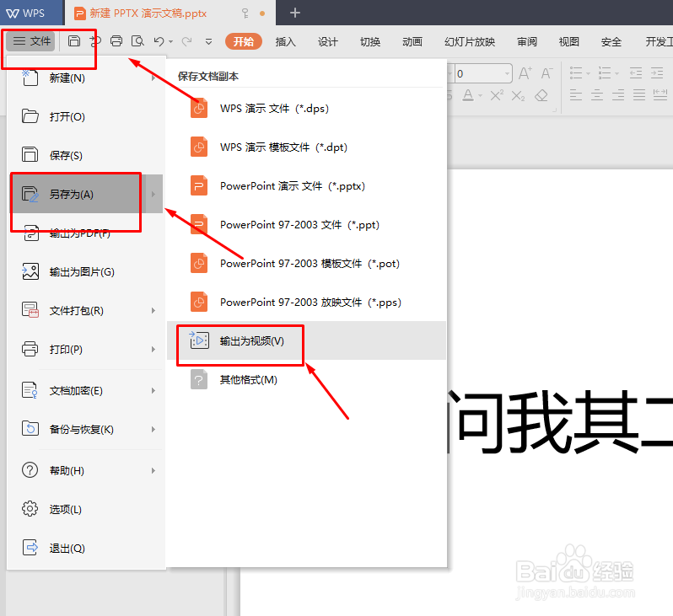Expand the 文档加密(E) submenu arrow
Image resolution: width=673 pixels, height=616 pixels.
(x=153, y=390)
